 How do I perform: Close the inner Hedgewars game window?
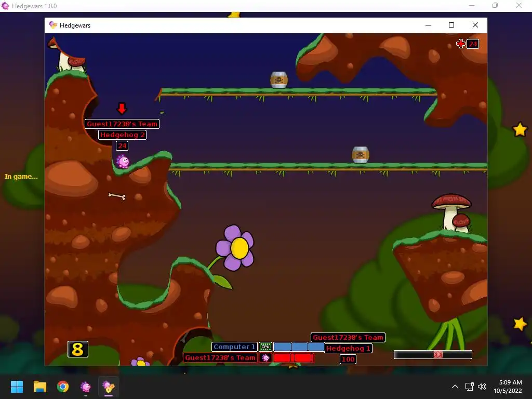[475, 25]
